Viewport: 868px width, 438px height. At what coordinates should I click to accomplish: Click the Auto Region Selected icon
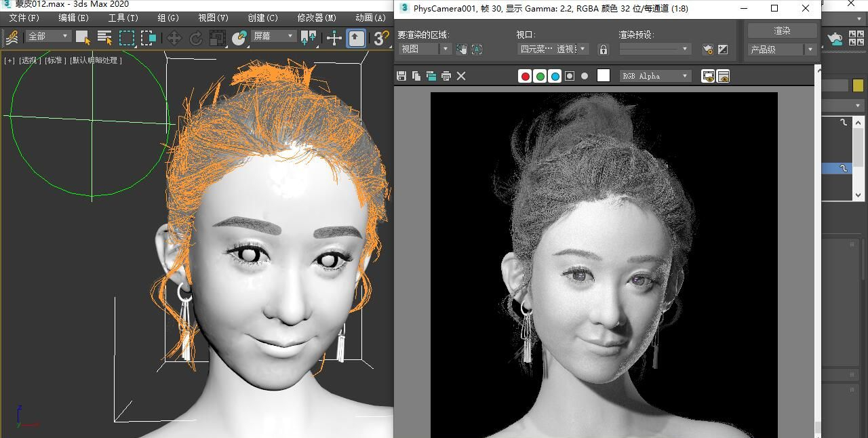pos(477,49)
